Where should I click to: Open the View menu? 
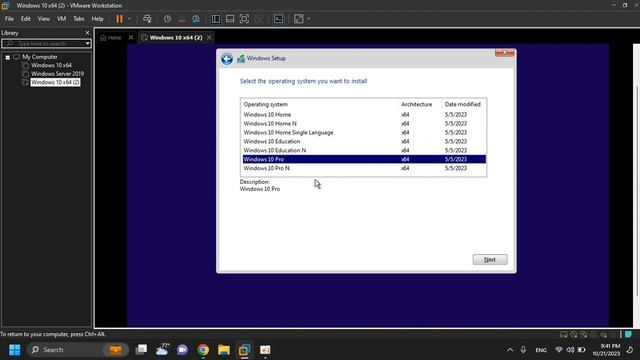[44, 19]
